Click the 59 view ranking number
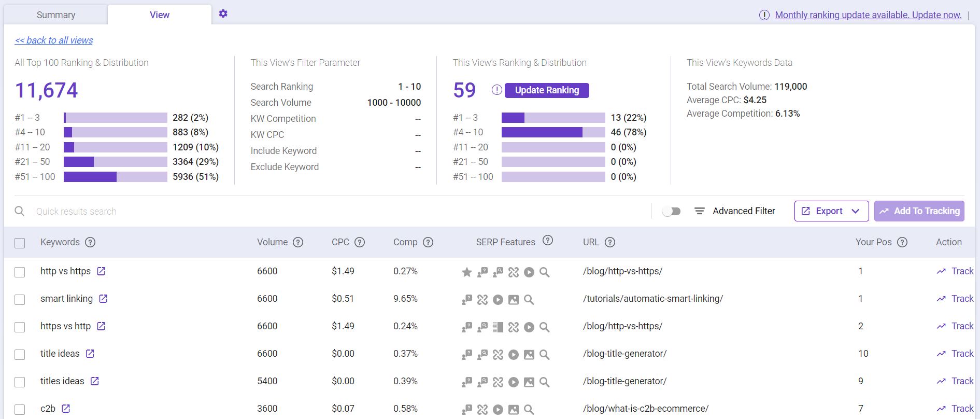Image resolution: width=980 pixels, height=419 pixels. tap(464, 90)
